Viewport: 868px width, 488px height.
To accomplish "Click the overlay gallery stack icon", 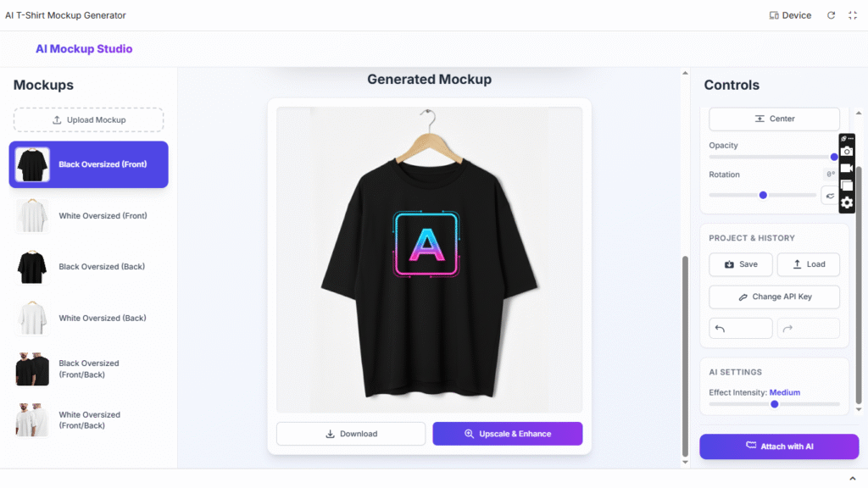I will [847, 186].
